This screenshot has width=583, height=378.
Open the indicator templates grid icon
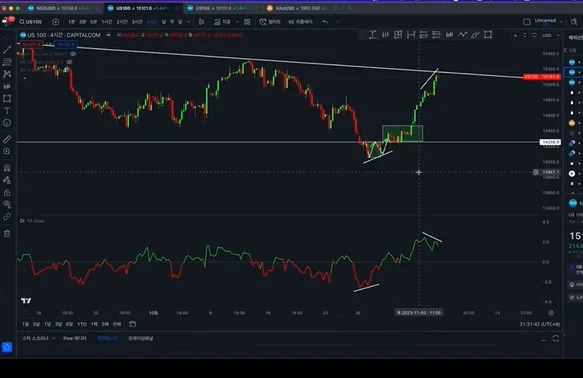coord(247,22)
